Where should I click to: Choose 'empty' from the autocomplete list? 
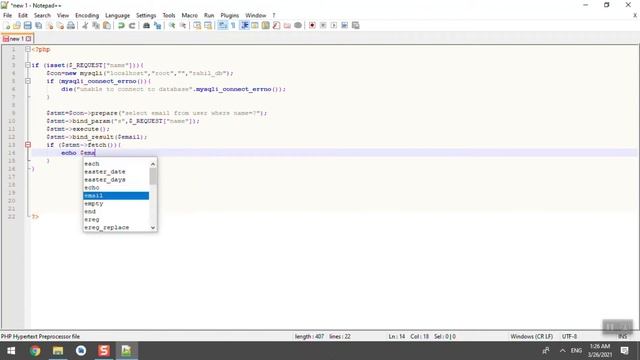click(x=116, y=204)
